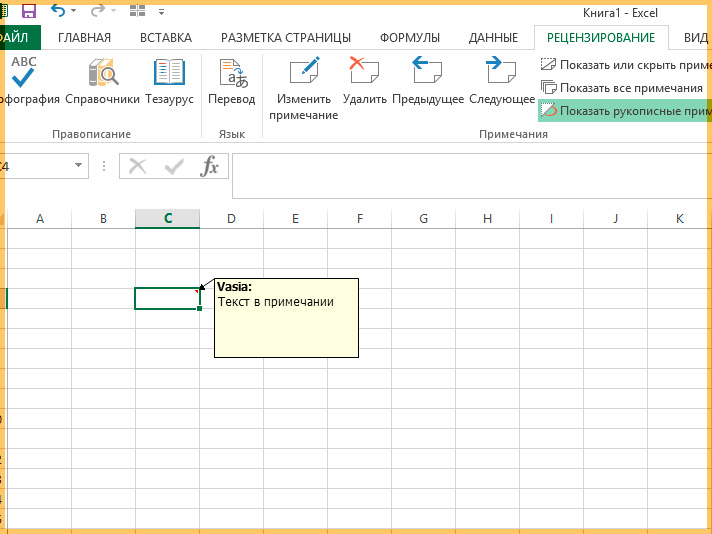Click inside the formula bar field
The height and width of the screenshot is (534, 712).
(472, 176)
